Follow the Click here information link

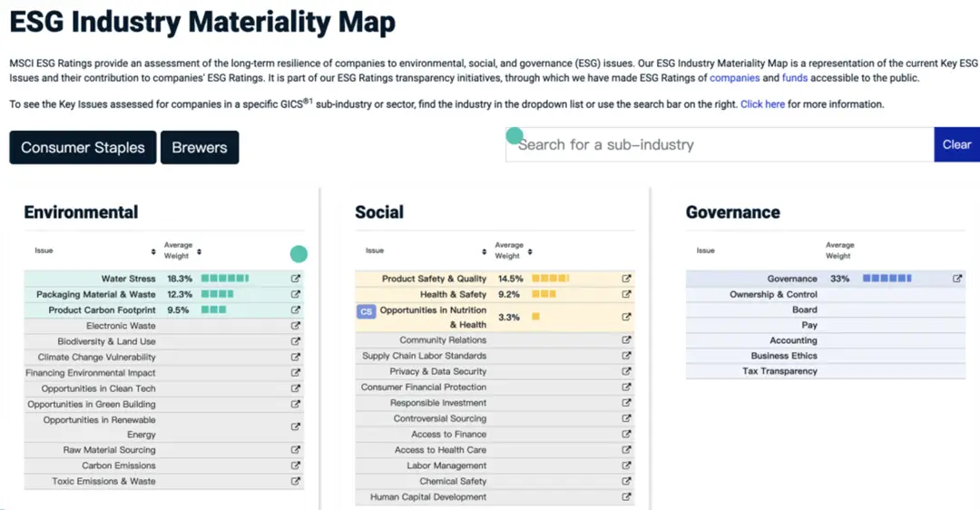point(762,104)
